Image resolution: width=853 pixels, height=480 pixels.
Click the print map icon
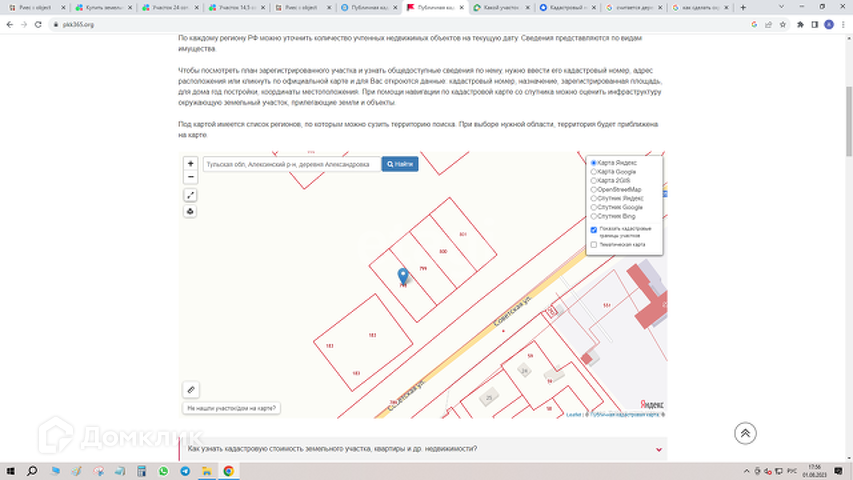point(191,211)
